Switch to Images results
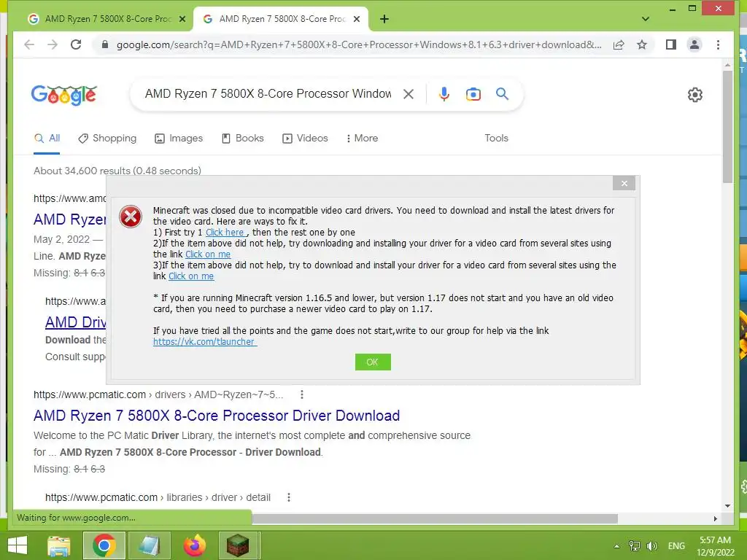The width and height of the screenshot is (747, 560). click(179, 138)
